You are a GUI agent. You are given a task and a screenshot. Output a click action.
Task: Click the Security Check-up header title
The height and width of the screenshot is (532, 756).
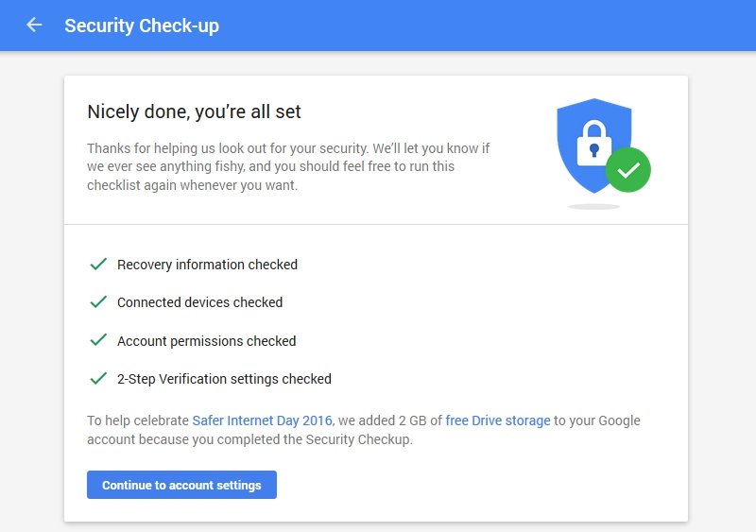142,26
